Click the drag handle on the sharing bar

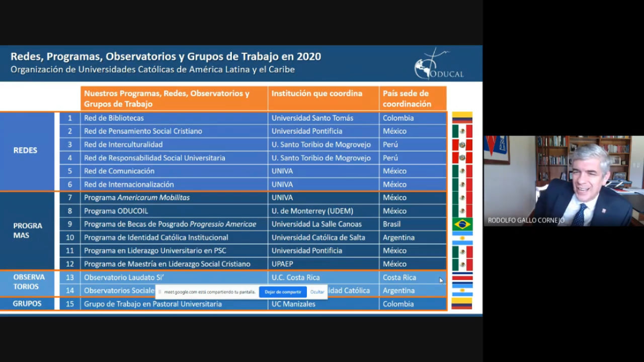pyautogui.click(x=160, y=292)
